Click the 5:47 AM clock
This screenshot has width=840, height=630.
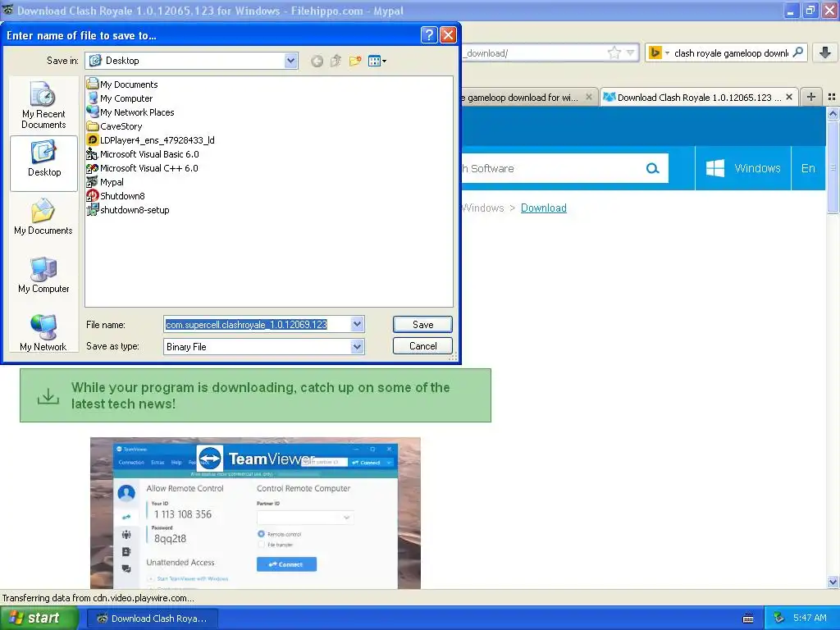[x=810, y=618]
